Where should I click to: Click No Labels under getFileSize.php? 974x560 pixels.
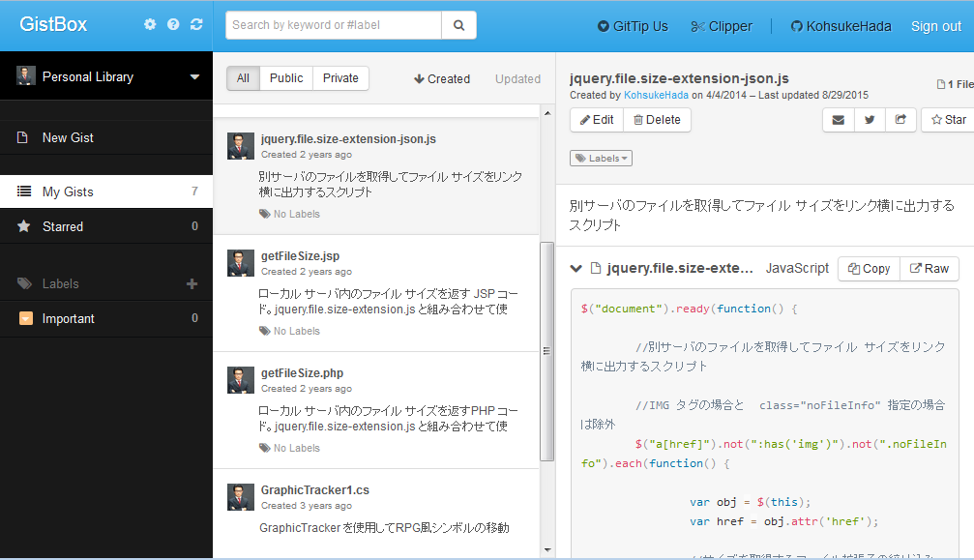[289, 448]
